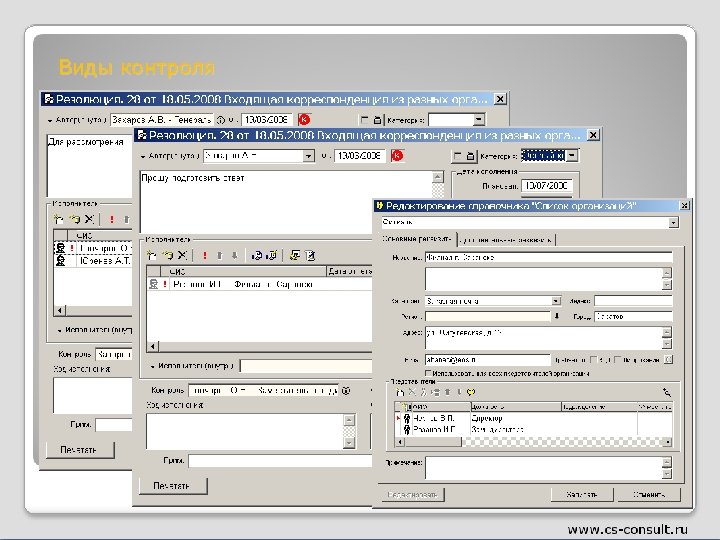Toggle second checkbox right of the E-mail field

point(618,360)
